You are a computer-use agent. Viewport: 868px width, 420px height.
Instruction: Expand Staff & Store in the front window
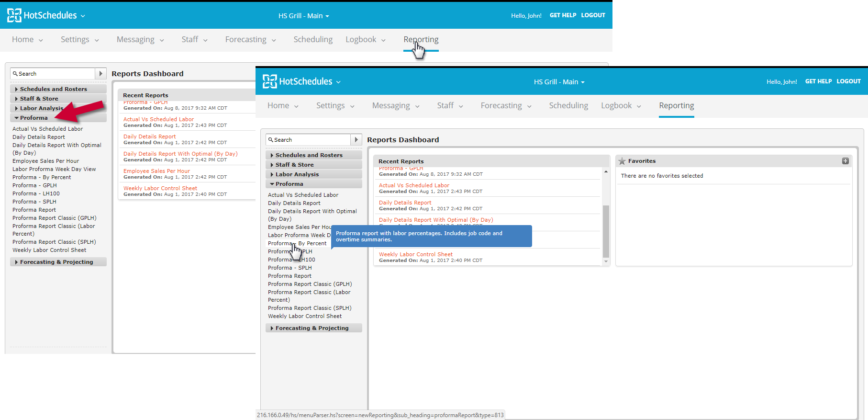tap(314, 165)
